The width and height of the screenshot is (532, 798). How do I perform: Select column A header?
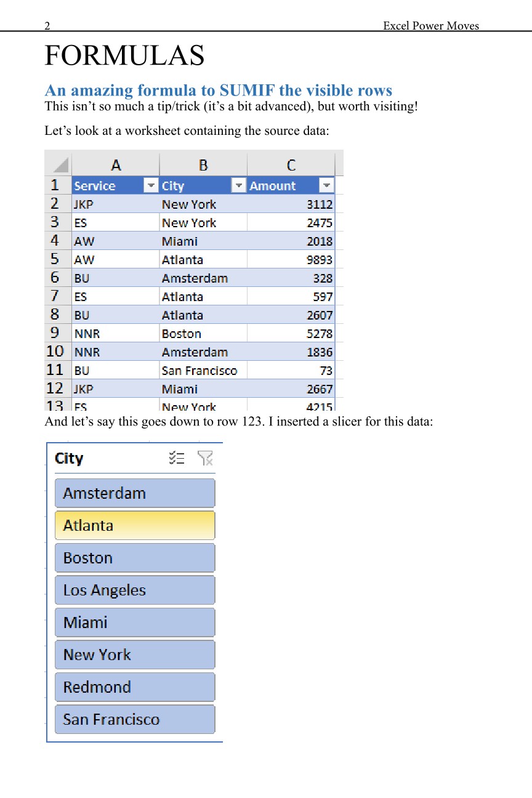(116, 165)
